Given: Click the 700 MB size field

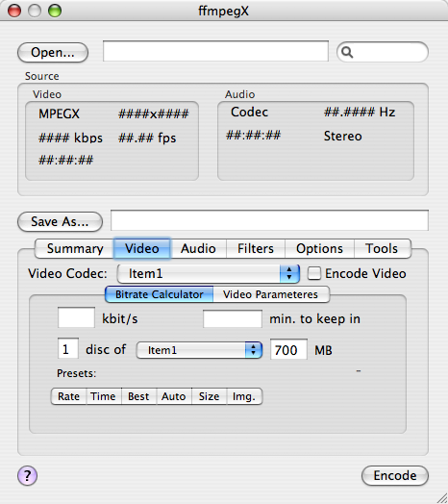Looking at the screenshot, I should [288, 349].
